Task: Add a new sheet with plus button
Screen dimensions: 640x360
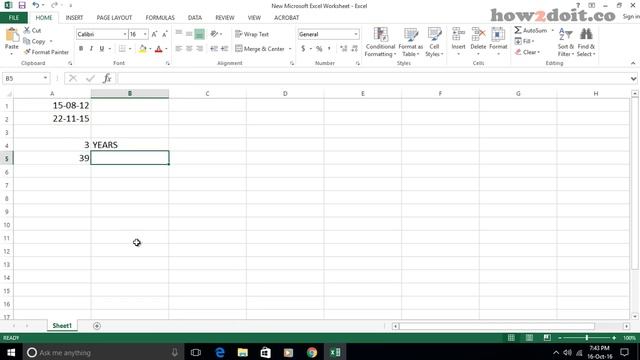Action: [x=97, y=326]
